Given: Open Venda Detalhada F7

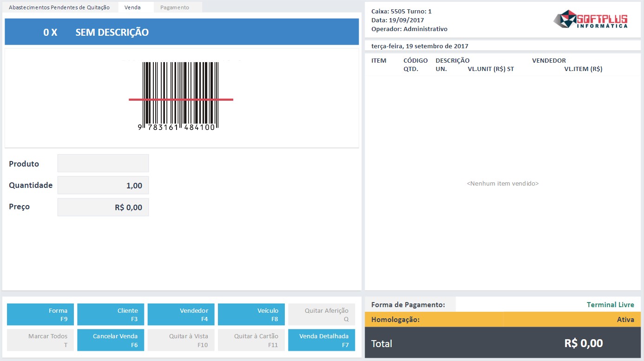Looking at the screenshot, I should tap(322, 340).
